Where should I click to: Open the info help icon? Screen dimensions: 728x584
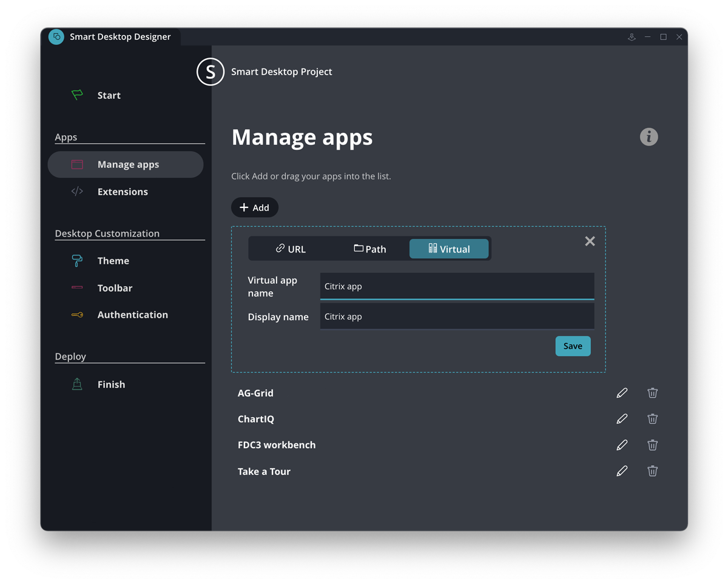tap(649, 136)
